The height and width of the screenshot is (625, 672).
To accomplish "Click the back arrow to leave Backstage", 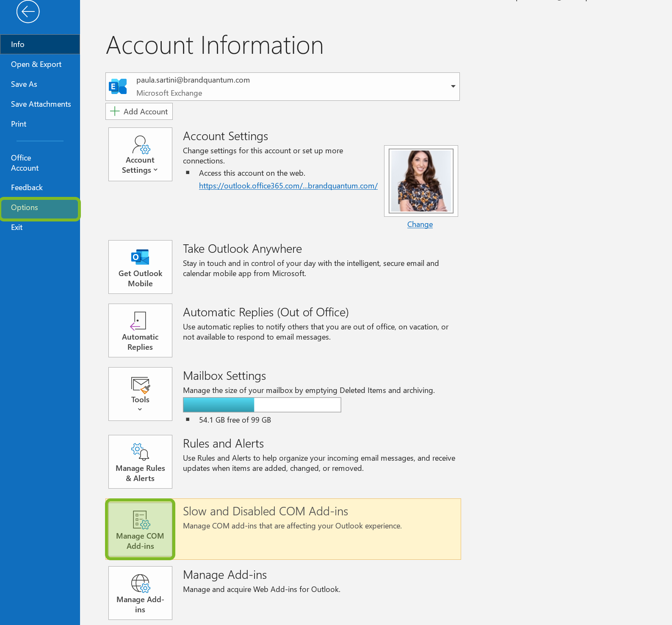I will pos(28,11).
